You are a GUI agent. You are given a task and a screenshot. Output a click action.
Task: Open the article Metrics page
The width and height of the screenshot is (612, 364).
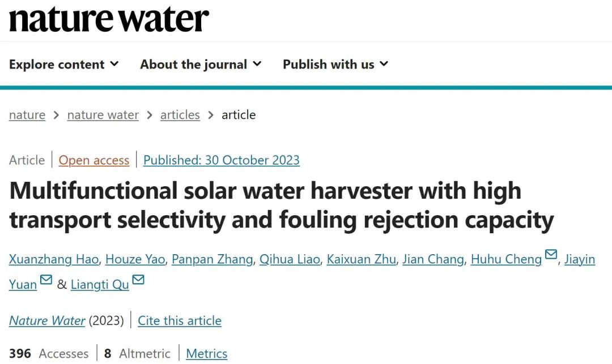click(x=206, y=354)
